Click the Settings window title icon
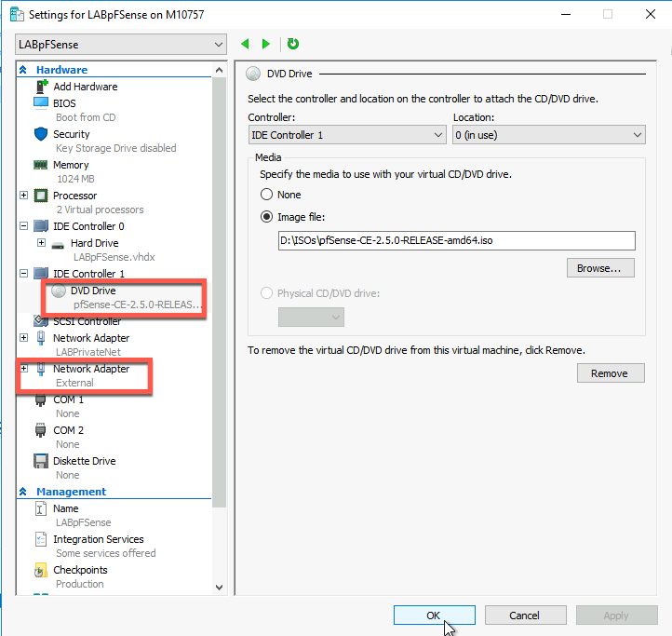672x636 pixels. point(17,15)
